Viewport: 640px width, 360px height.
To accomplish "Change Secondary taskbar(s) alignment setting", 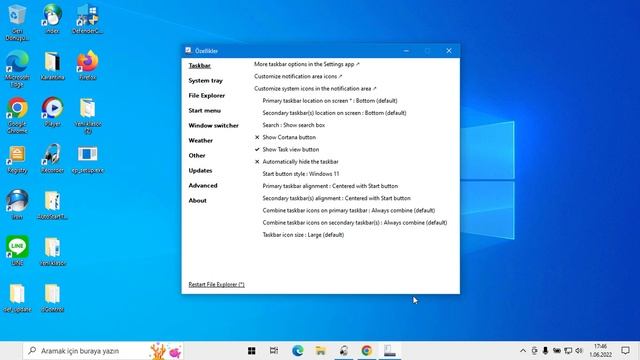I will pos(336,198).
